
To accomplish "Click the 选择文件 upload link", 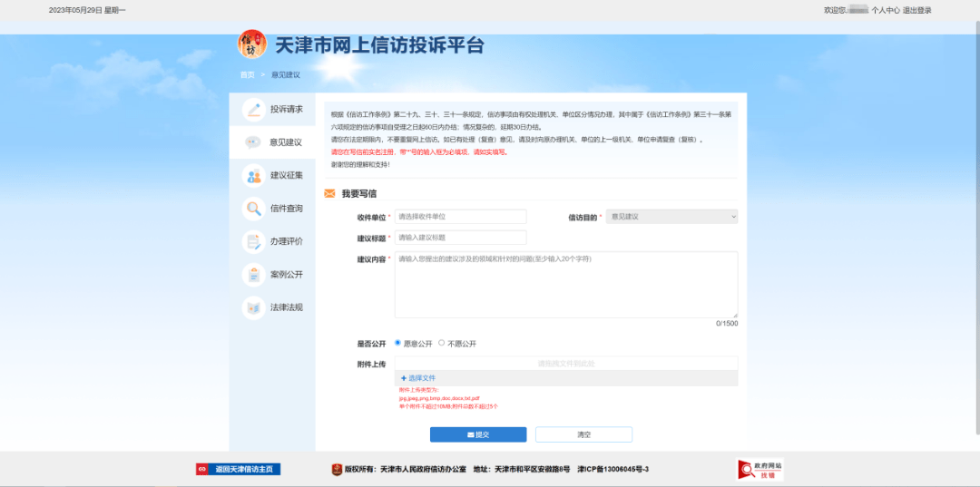I will pos(418,377).
